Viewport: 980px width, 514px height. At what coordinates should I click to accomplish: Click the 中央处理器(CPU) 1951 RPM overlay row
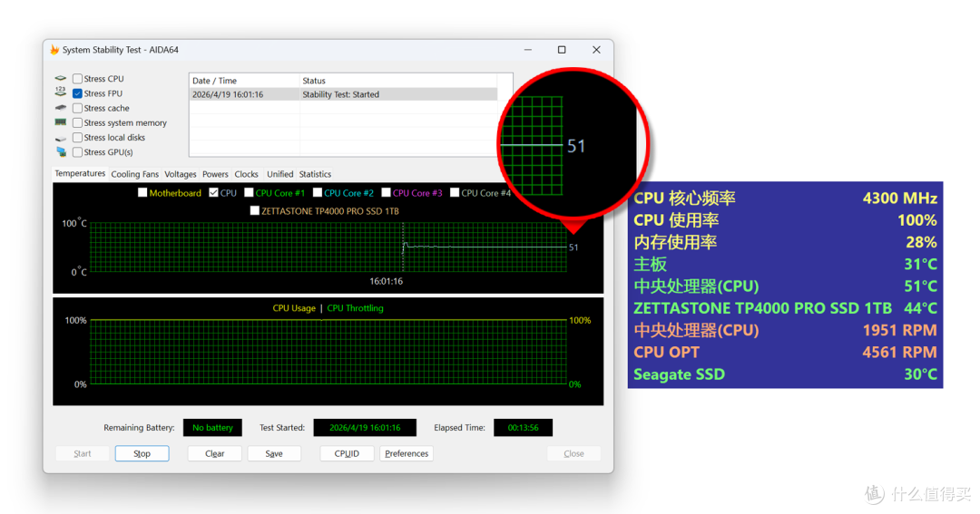pyautogui.click(x=785, y=330)
